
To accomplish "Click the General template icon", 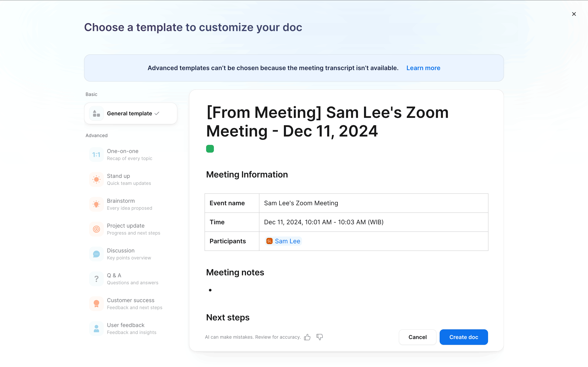I will pos(96,113).
